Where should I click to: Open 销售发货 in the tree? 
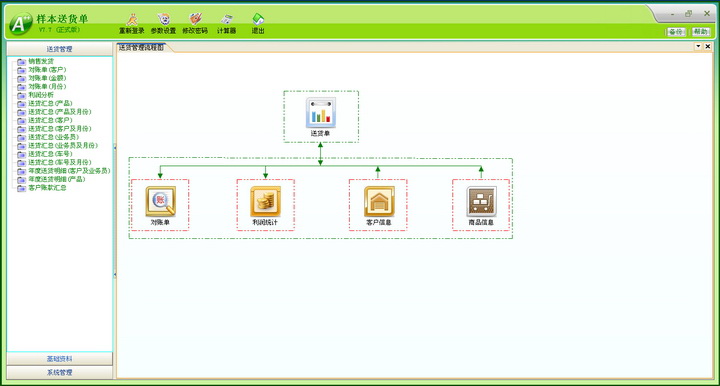tap(41, 62)
